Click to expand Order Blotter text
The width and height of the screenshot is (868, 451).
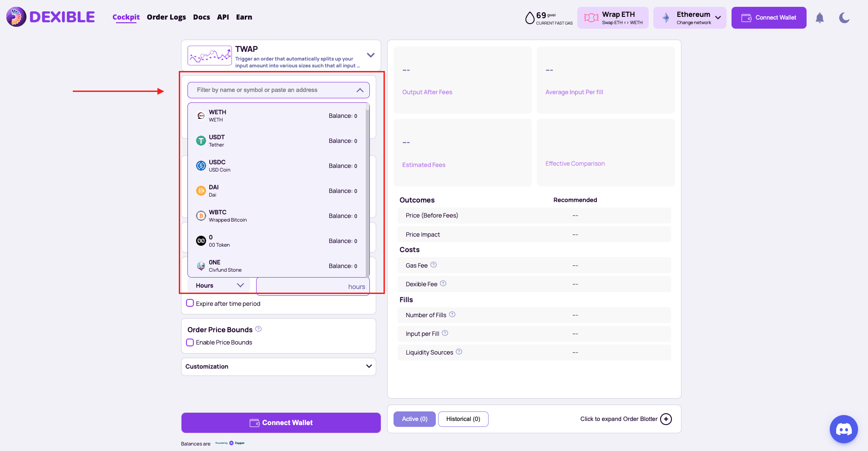point(619,419)
